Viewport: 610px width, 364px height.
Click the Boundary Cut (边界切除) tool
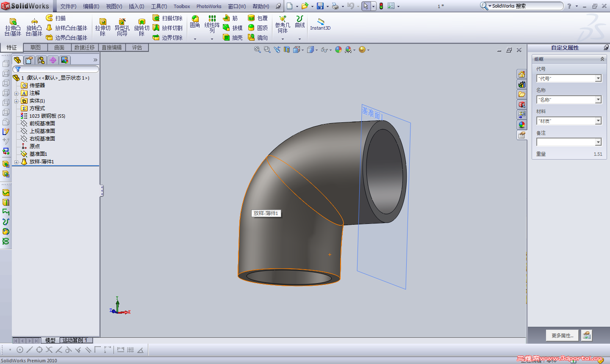tap(168, 38)
